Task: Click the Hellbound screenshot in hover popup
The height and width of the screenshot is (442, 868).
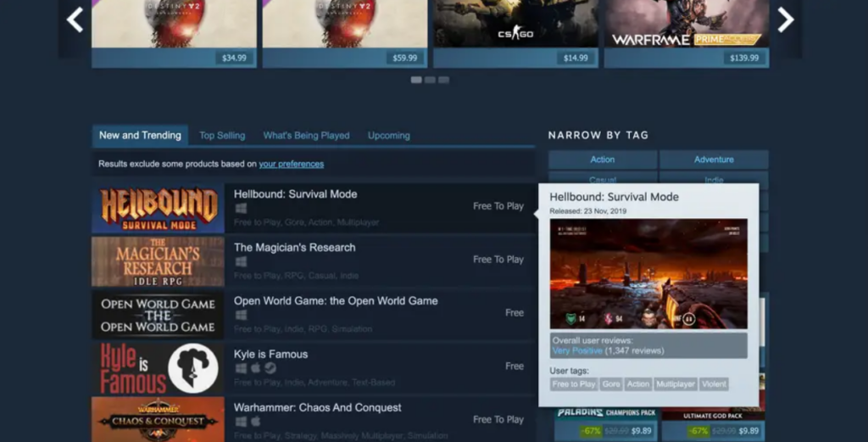Action: pyautogui.click(x=648, y=274)
